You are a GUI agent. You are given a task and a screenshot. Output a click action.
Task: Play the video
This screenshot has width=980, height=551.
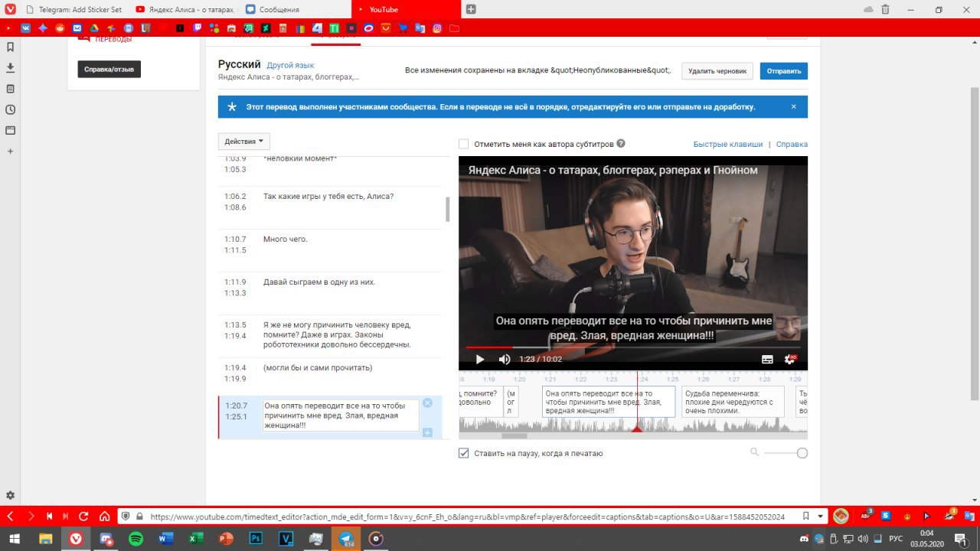point(480,359)
